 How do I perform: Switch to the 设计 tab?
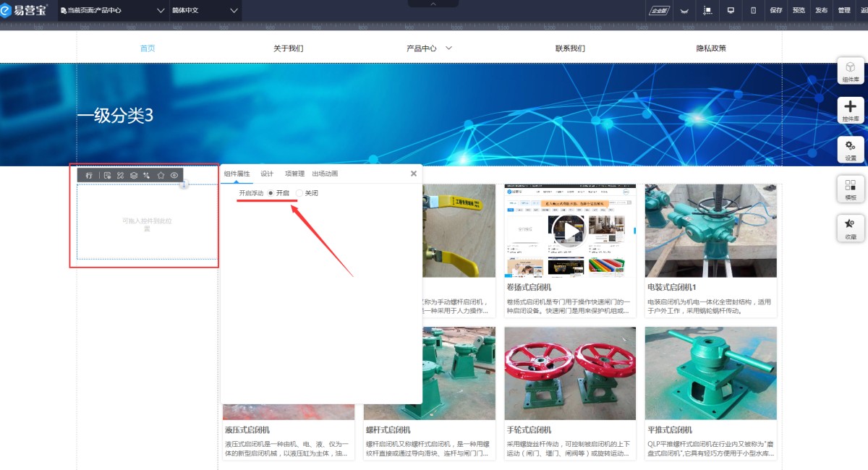coord(267,174)
